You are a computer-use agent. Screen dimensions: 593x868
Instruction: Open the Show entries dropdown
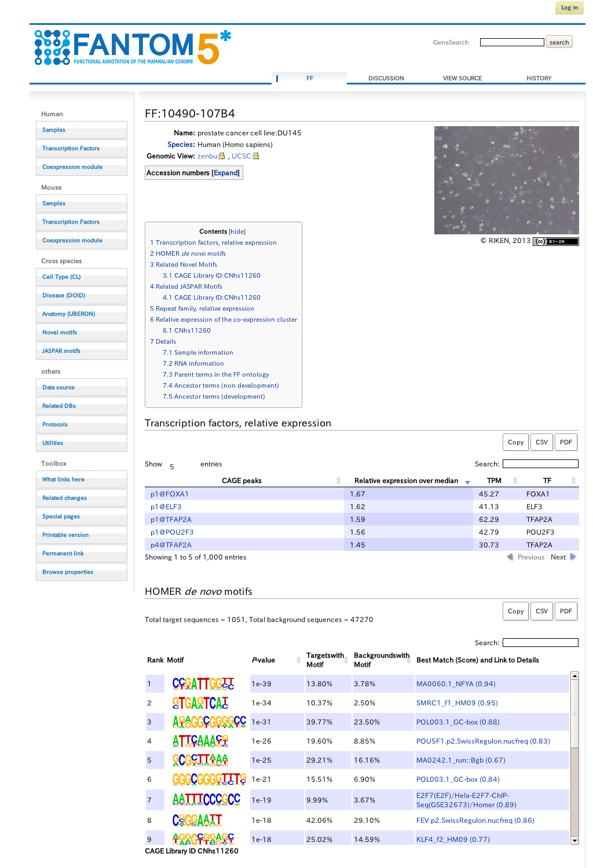[181, 465]
